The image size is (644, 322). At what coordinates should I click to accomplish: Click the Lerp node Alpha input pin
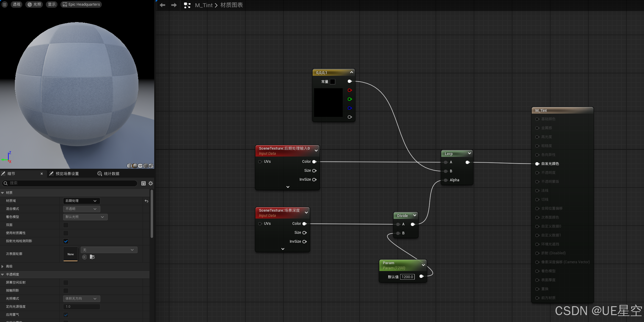[x=446, y=180]
